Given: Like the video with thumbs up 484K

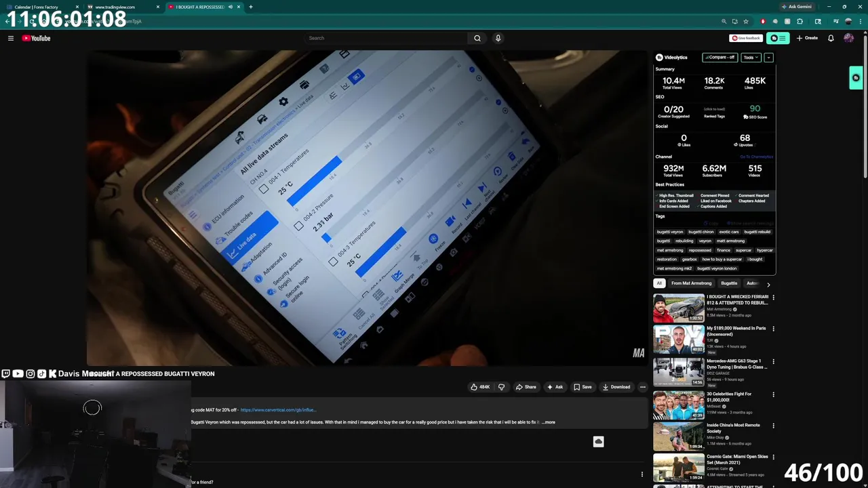Looking at the screenshot, I should tap(480, 387).
